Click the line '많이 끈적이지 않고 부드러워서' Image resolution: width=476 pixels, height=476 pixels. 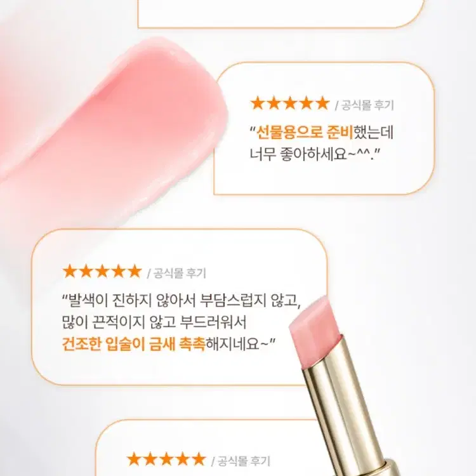154,322
